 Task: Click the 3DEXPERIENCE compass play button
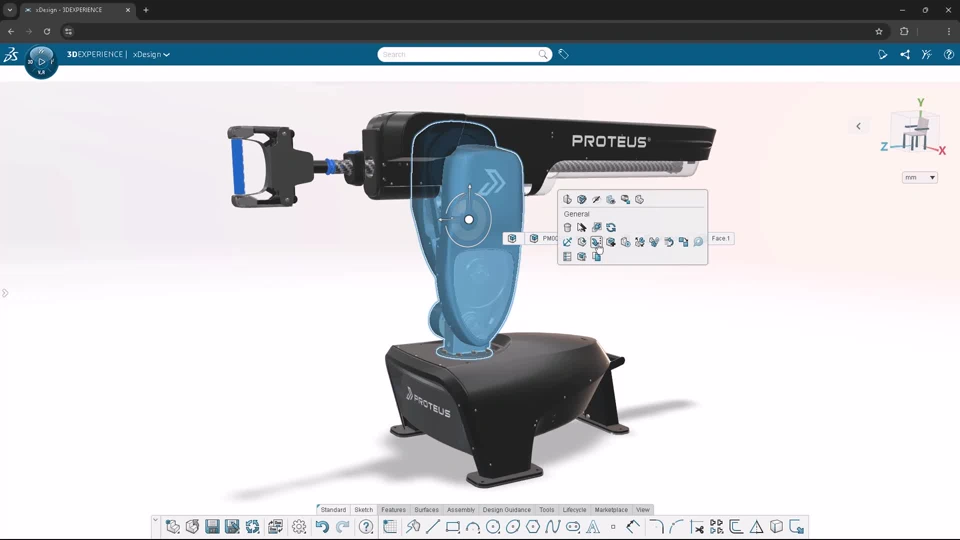(x=42, y=62)
